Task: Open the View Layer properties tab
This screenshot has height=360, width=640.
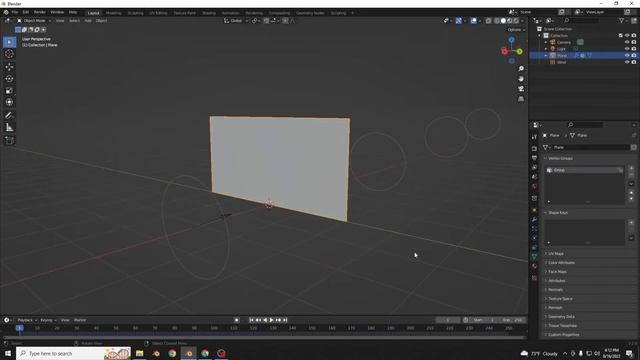Action: click(x=534, y=167)
